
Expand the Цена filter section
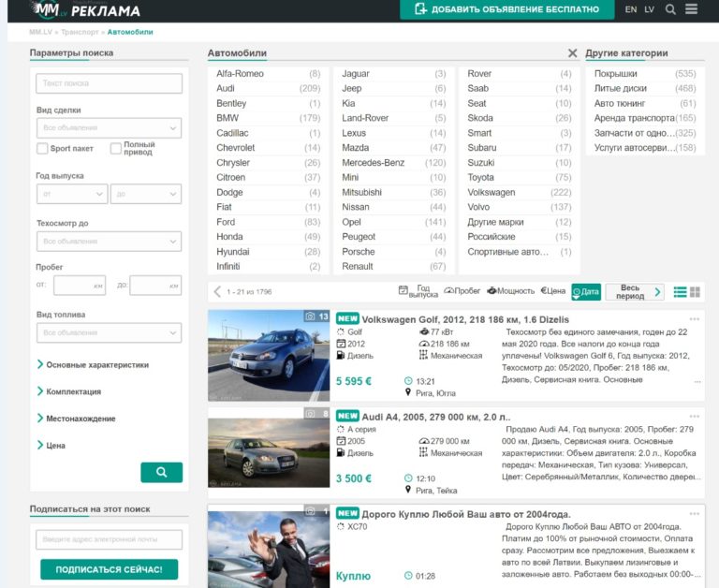pos(51,445)
